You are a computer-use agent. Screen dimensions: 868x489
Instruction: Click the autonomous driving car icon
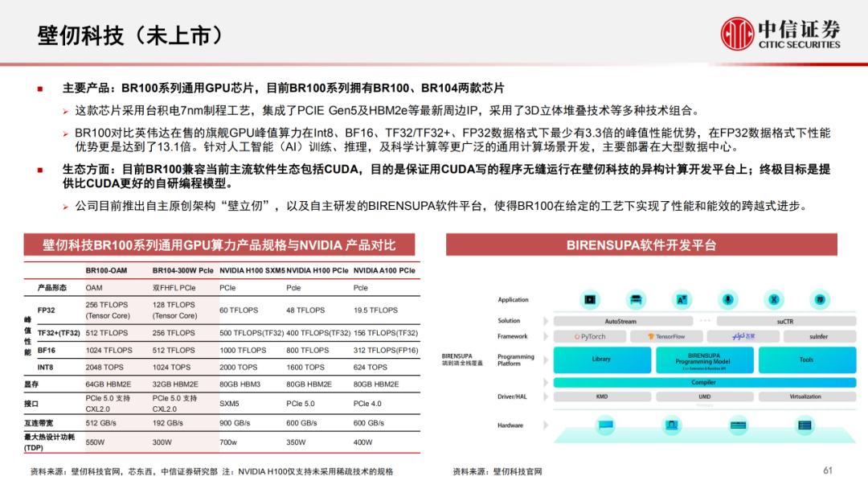(637, 298)
